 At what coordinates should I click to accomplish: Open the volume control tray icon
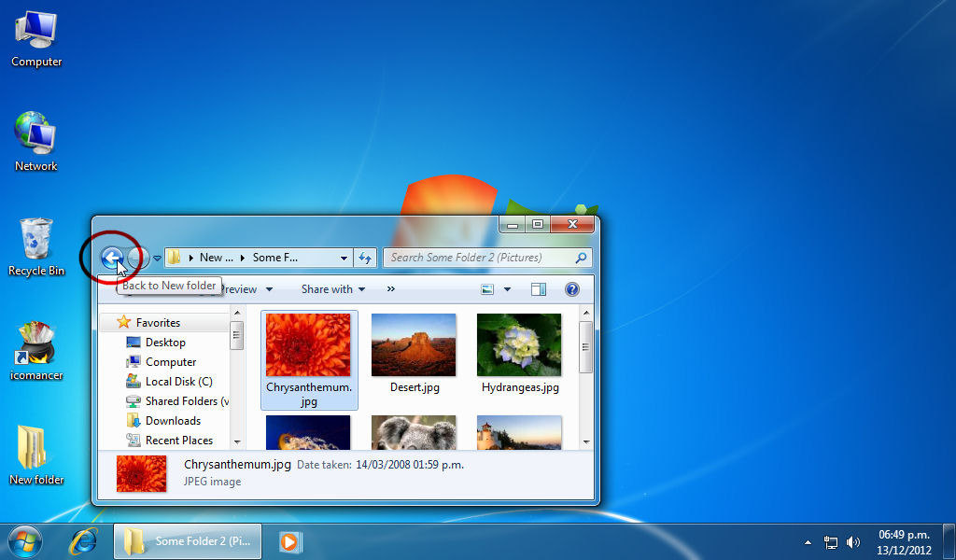(x=853, y=541)
